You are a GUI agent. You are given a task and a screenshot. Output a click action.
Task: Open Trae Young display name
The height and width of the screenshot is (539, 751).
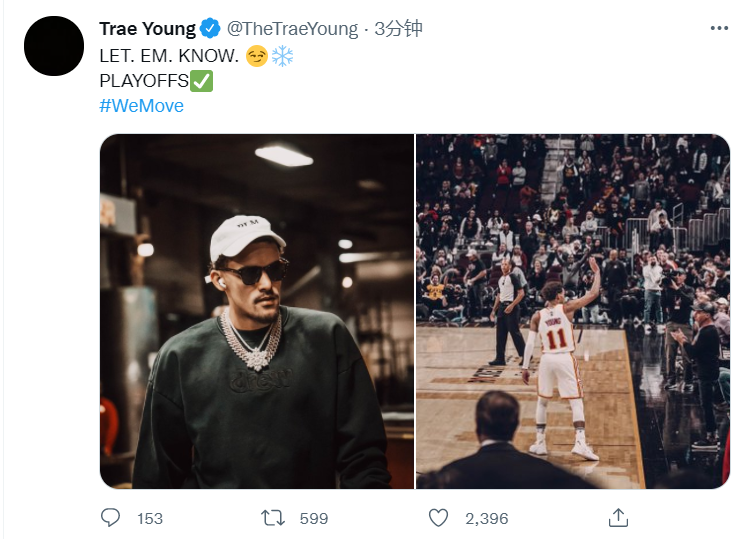tap(148, 29)
